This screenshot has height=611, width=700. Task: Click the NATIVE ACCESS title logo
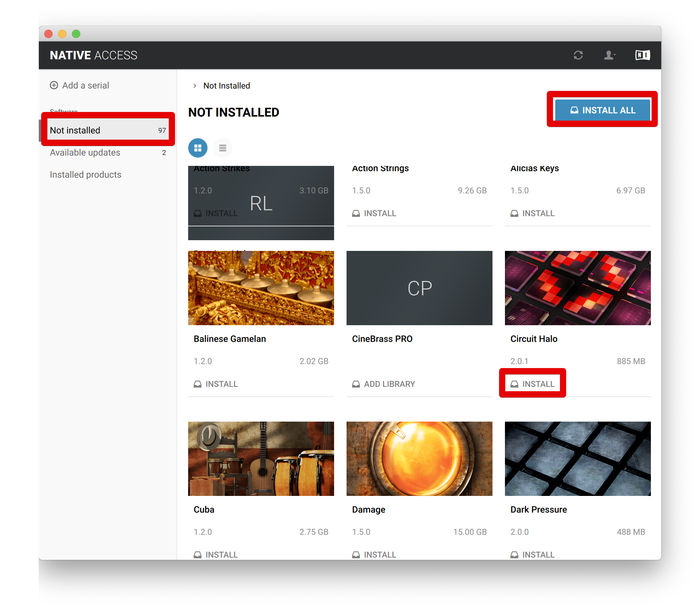tap(93, 55)
